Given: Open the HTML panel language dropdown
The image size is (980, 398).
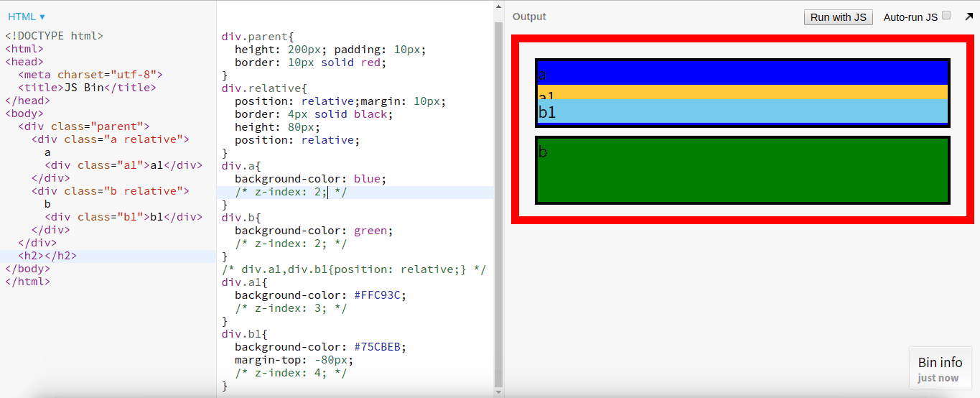Looking at the screenshot, I should (27, 16).
